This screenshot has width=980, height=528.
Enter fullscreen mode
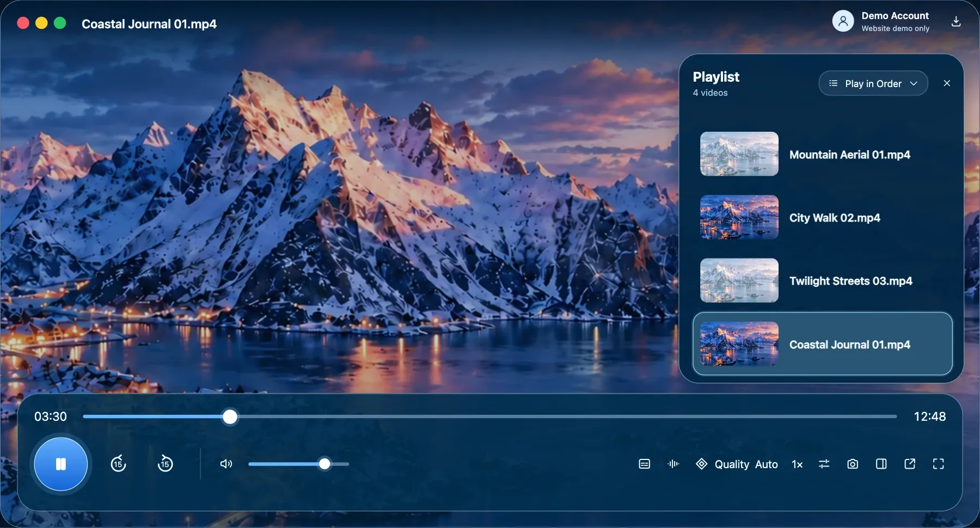click(x=938, y=464)
